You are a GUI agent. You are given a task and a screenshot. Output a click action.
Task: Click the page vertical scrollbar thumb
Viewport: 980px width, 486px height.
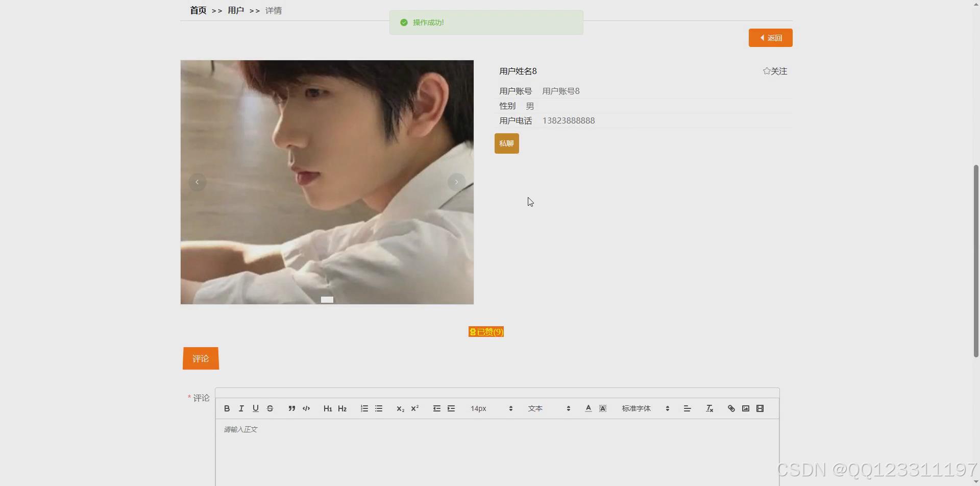click(976, 260)
